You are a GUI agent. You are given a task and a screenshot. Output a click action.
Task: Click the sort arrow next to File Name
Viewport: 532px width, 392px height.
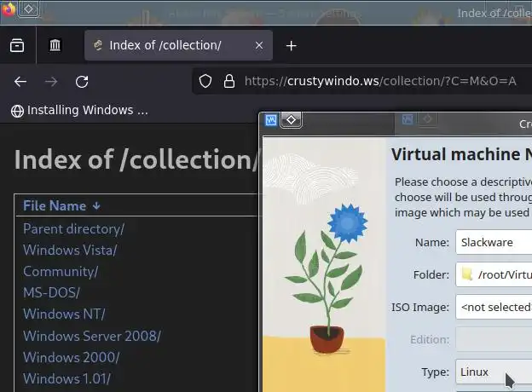96,206
